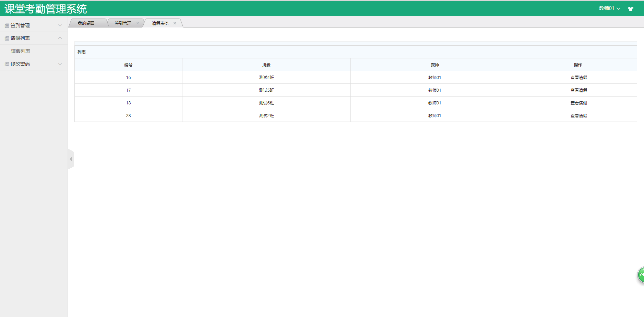Switch to the 我的桌面 tab
Image resolution: width=644 pixels, height=317 pixels.
click(86, 23)
